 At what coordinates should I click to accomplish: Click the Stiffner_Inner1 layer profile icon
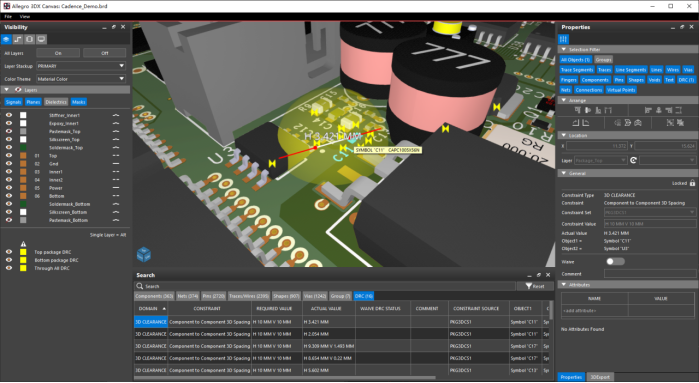click(x=116, y=115)
